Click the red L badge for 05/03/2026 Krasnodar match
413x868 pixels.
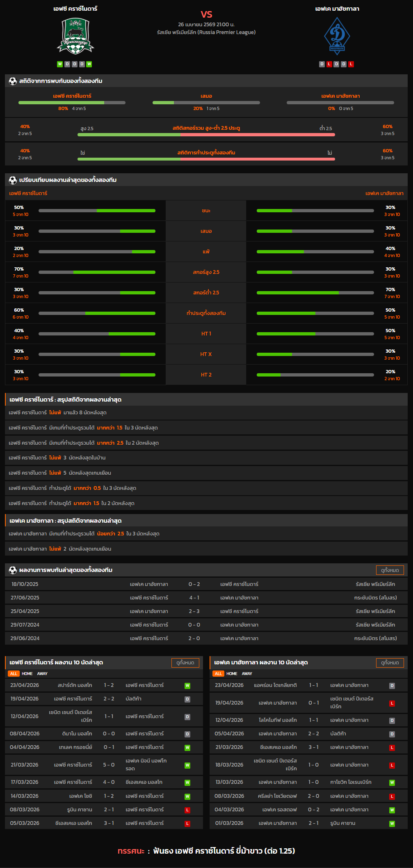click(187, 824)
